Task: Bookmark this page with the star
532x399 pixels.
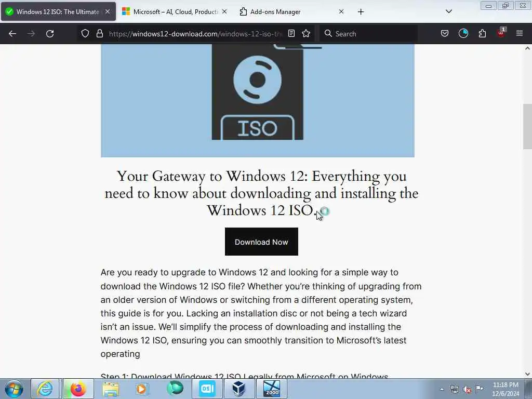Action: click(306, 34)
